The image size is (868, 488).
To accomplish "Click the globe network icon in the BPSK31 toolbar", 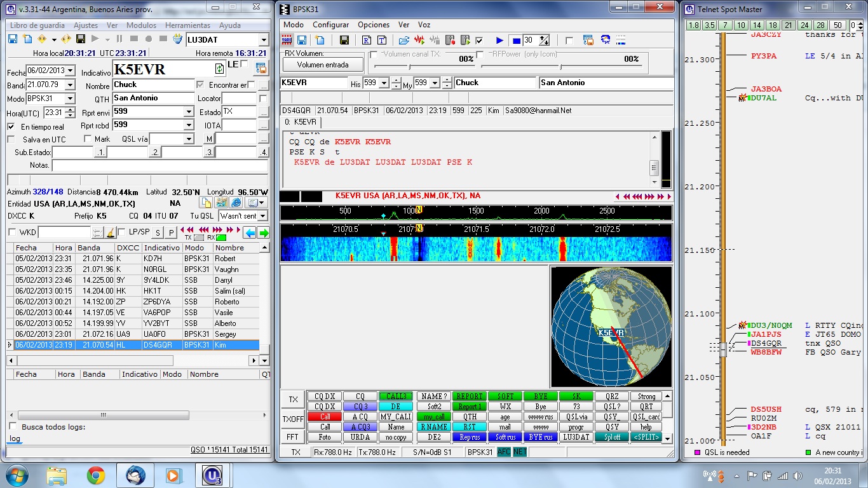I will click(605, 39).
